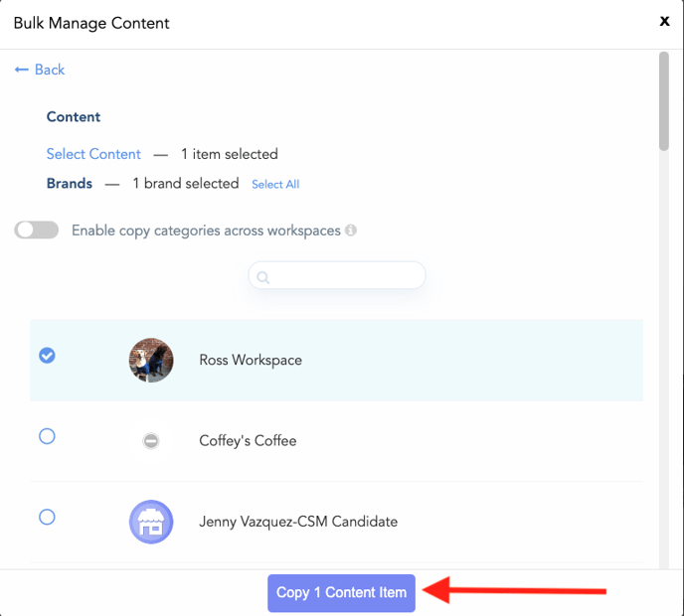Image resolution: width=684 pixels, height=616 pixels.
Task: Select the Jenny Vazquez-CSM Candidate radio button
Action: pos(47,517)
